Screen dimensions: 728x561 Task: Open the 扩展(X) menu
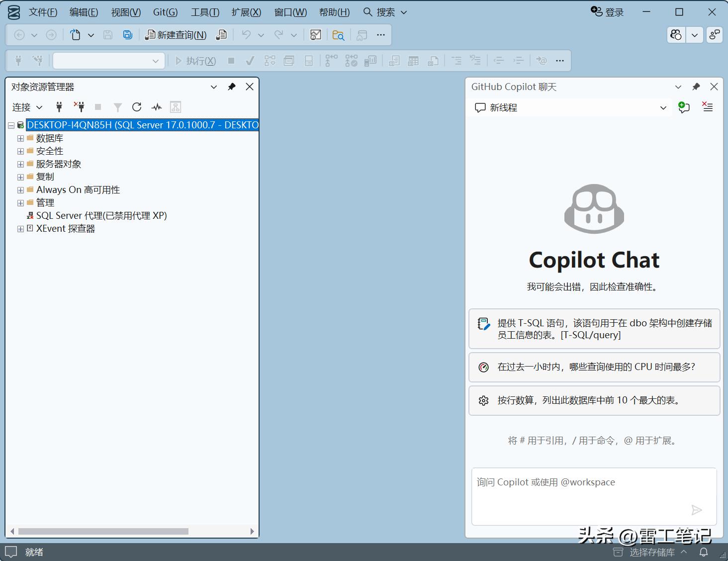click(246, 12)
